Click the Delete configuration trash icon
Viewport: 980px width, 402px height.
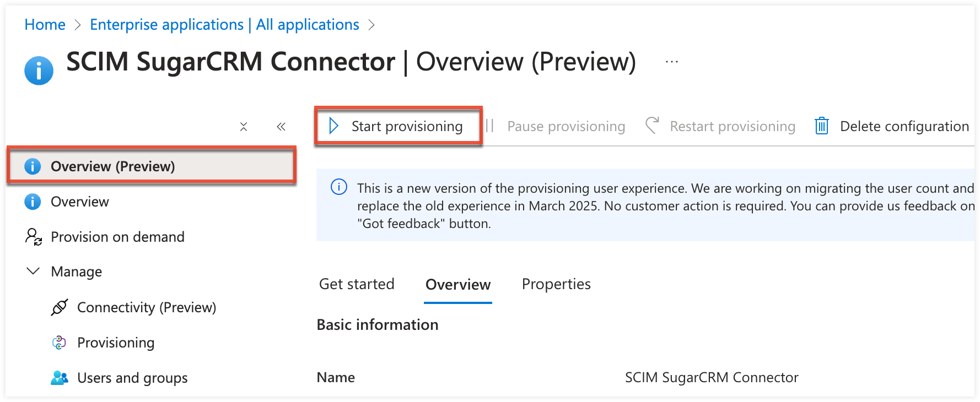point(821,126)
